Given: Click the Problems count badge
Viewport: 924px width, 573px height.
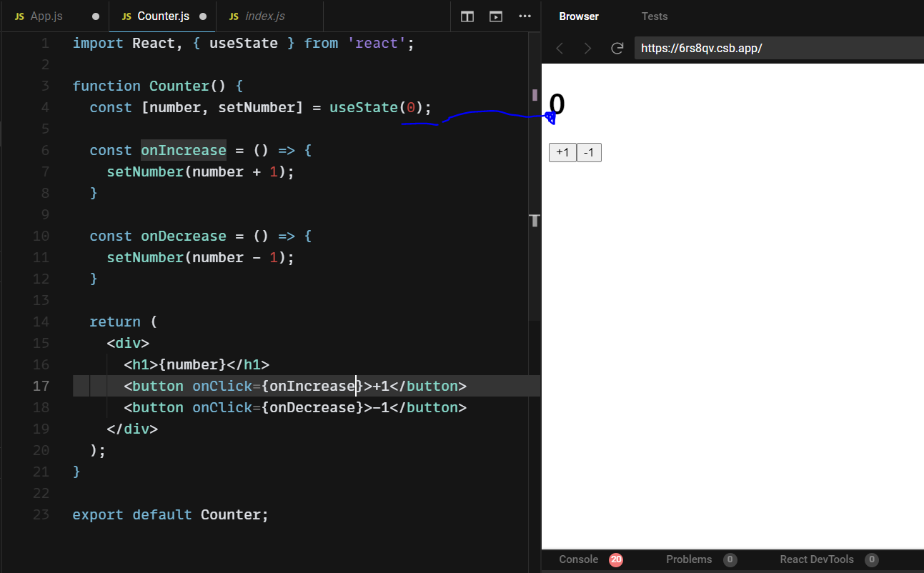Looking at the screenshot, I should tap(730, 560).
